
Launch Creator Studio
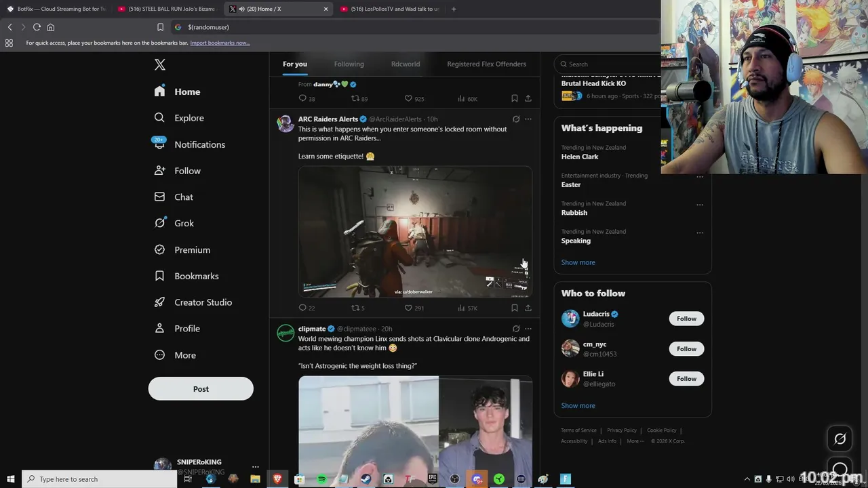click(193, 302)
